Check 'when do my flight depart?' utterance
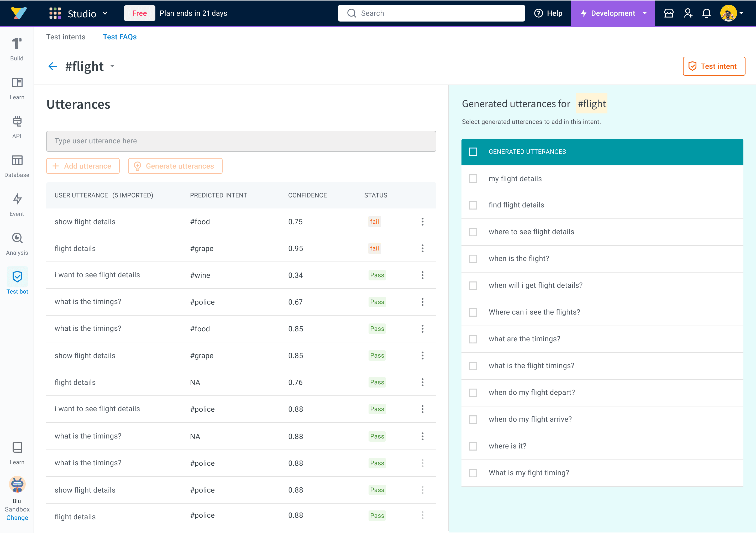756x533 pixels. coord(473,393)
